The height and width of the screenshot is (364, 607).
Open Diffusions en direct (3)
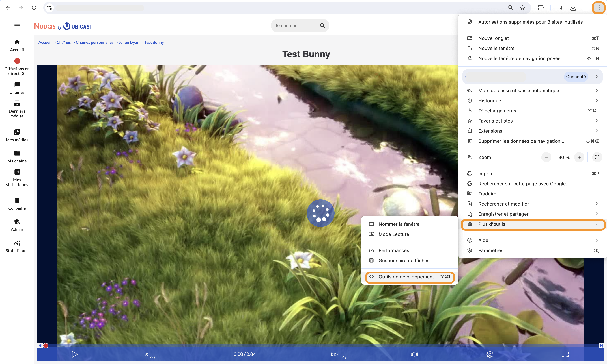pyautogui.click(x=17, y=67)
